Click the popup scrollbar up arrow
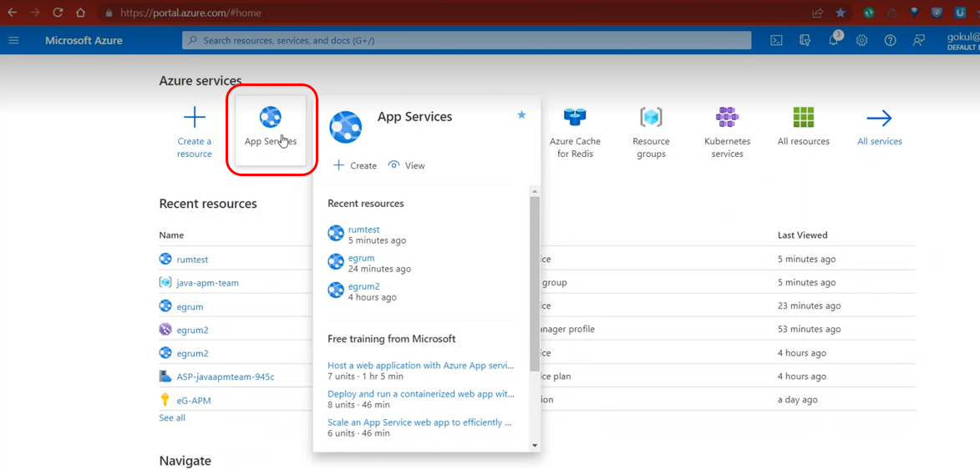The height and width of the screenshot is (470, 980). pos(535,190)
